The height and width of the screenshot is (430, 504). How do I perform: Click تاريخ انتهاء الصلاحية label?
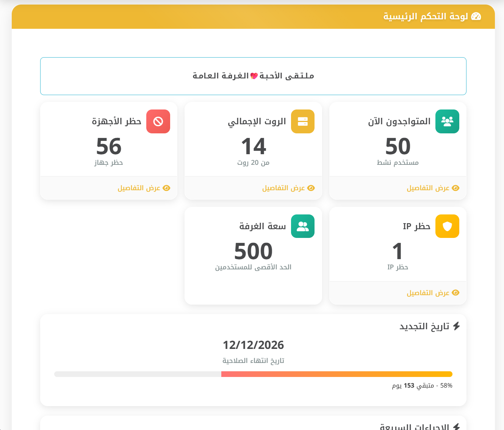point(253,361)
